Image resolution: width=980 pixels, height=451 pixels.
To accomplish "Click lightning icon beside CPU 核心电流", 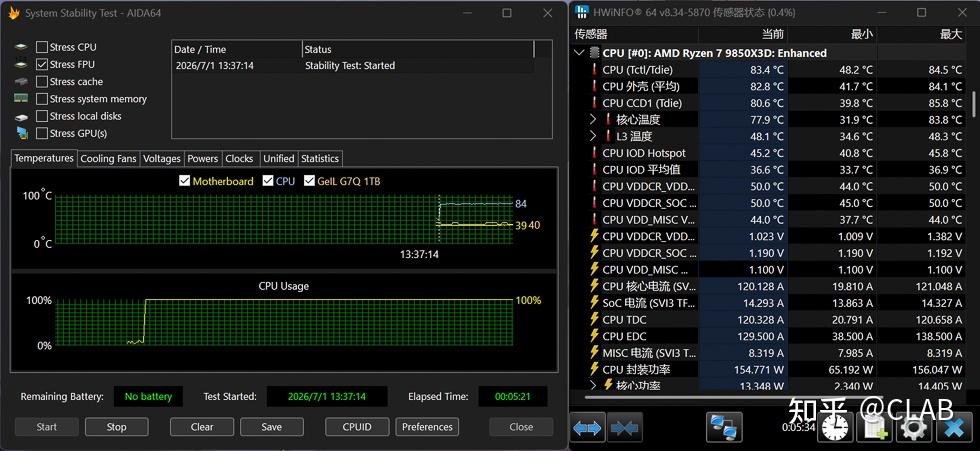I will coord(594,286).
